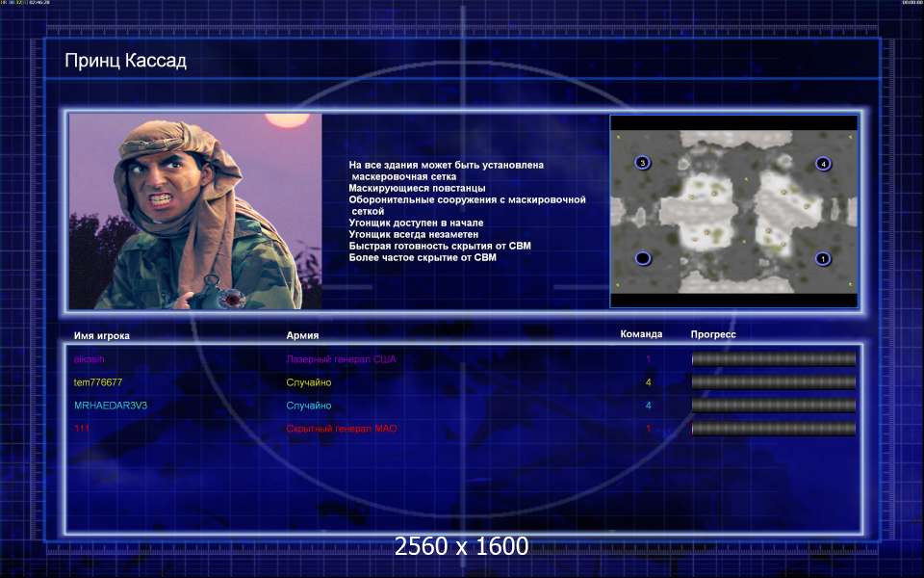
Task: Click the Прогресс column header
Action: [713, 334]
